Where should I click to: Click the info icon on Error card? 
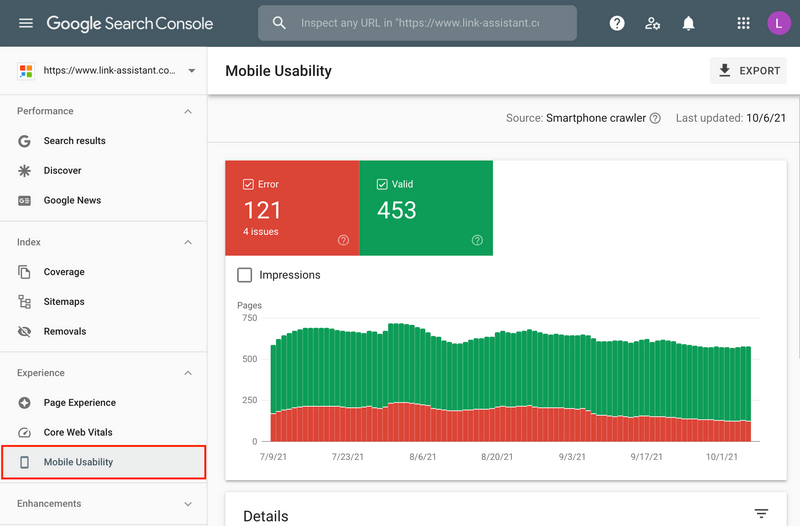343,240
